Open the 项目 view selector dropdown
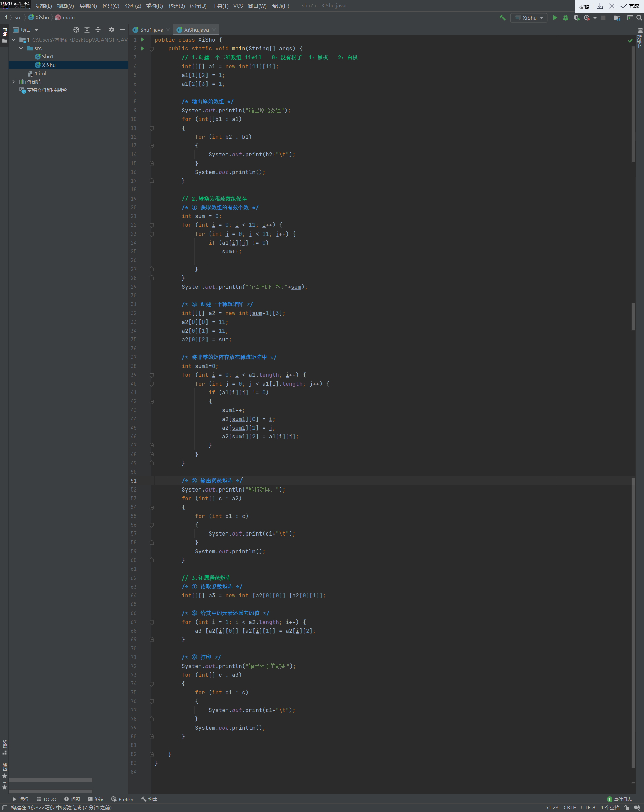 pyautogui.click(x=26, y=30)
